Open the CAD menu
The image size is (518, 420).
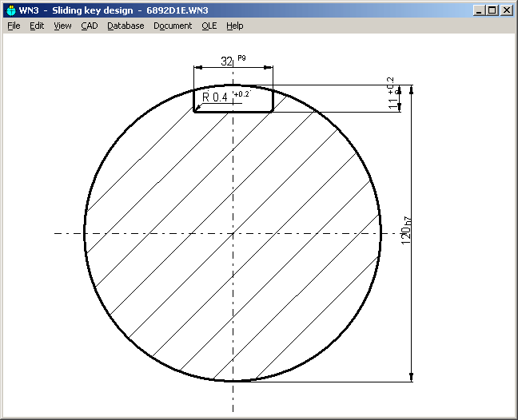tap(89, 26)
